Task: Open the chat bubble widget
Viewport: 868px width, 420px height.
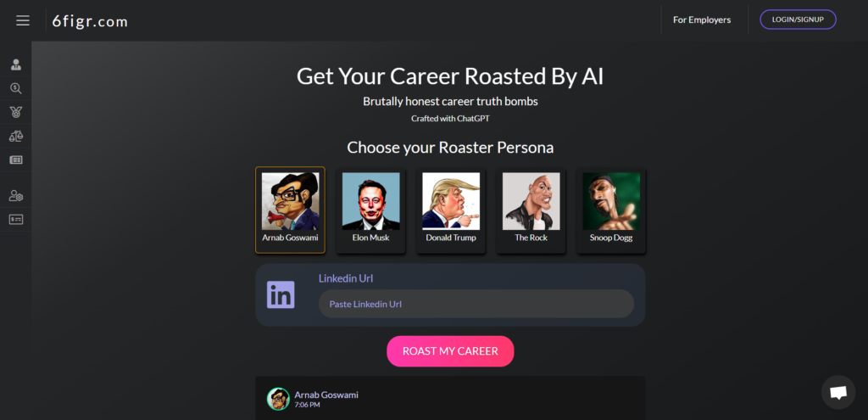Action: [x=838, y=392]
